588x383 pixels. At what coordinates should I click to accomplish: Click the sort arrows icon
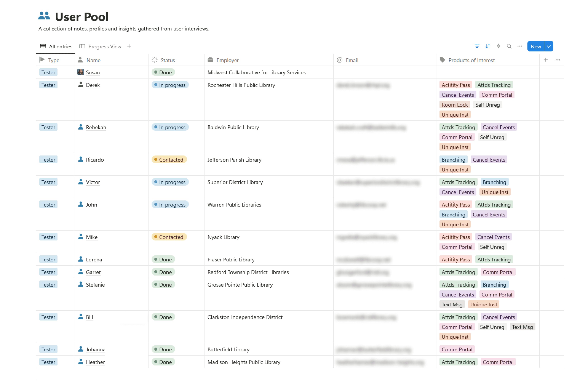coord(488,46)
